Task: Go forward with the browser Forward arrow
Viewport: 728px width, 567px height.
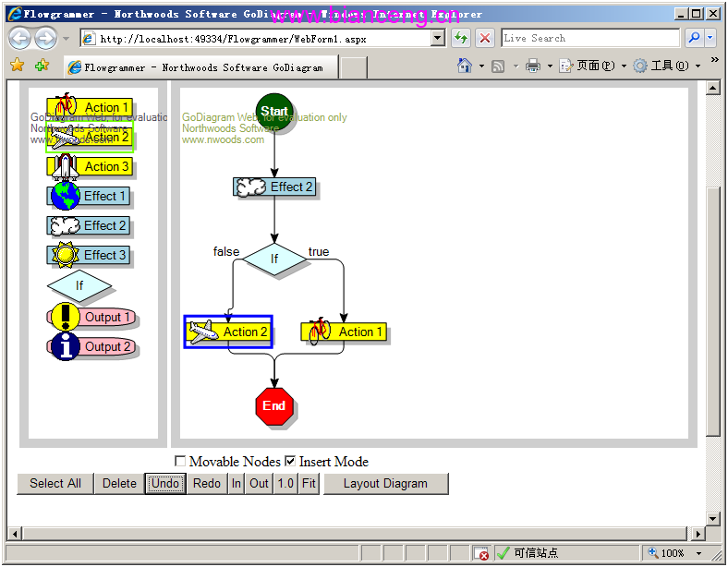Action: 45,38
